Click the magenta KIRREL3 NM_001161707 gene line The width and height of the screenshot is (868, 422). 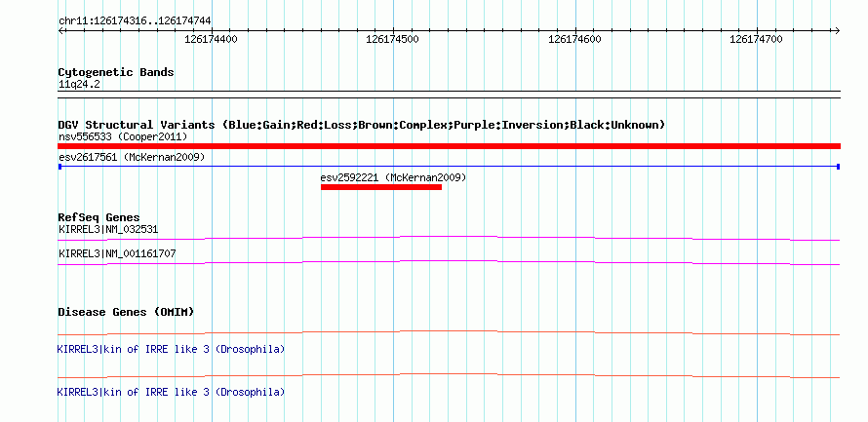tap(449, 263)
